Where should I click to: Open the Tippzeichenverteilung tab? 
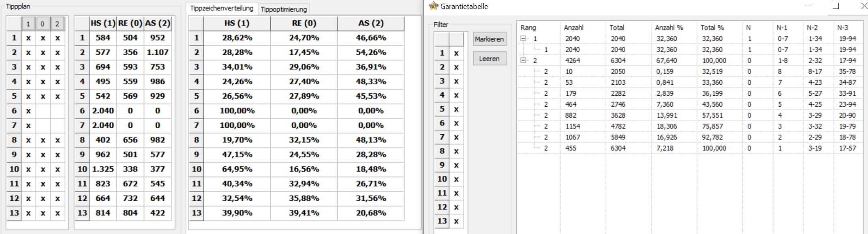222,8
